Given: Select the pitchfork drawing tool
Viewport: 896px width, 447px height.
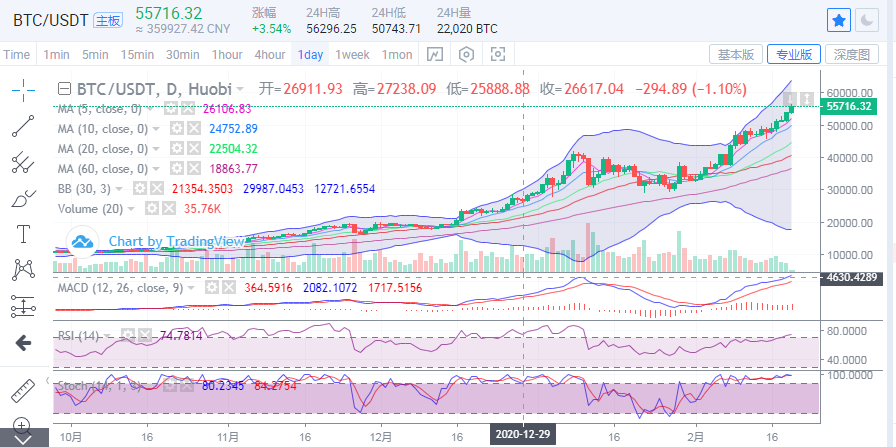Looking at the screenshot, I should pyautogui.click(x=23, y=162).
